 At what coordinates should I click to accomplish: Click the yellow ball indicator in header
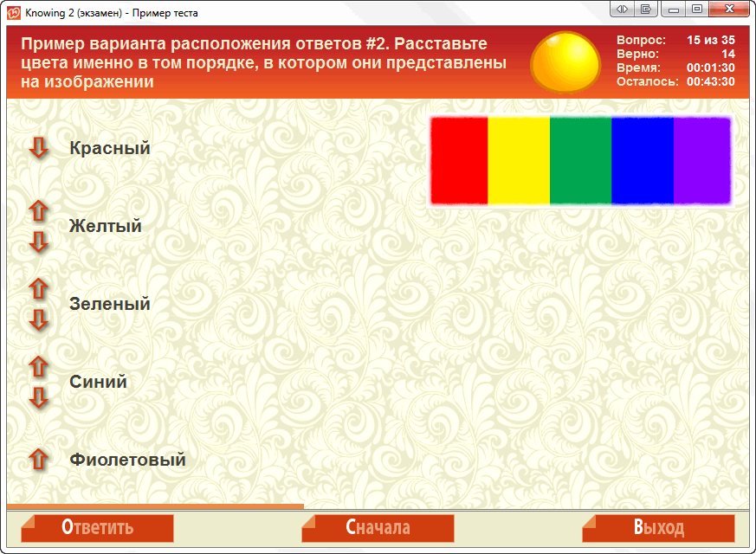(565, 62)
